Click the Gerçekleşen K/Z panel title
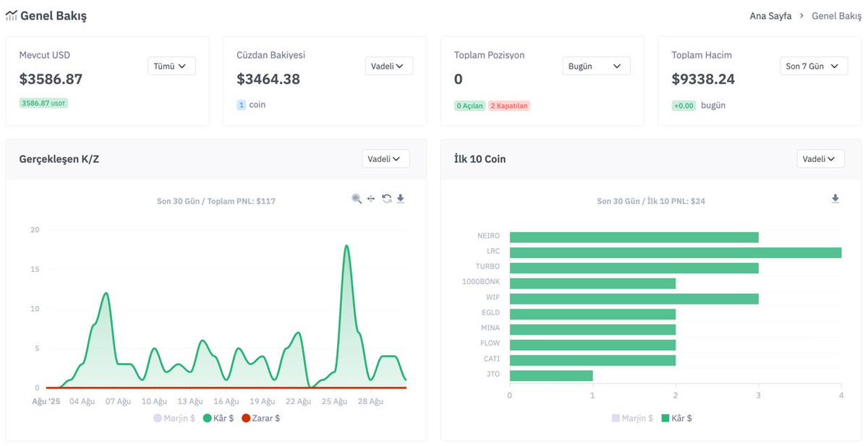868x446 pixels. [x=59, y=159]
